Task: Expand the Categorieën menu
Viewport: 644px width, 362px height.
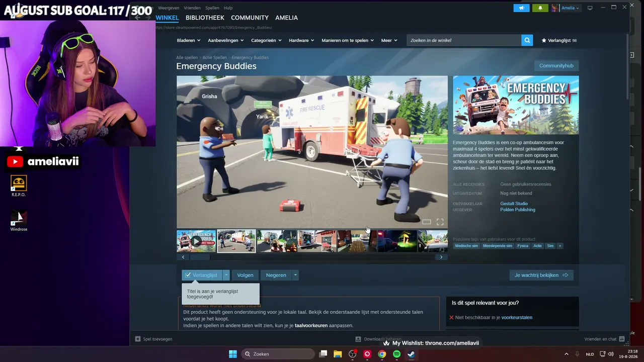Action: tap(266, 40)
